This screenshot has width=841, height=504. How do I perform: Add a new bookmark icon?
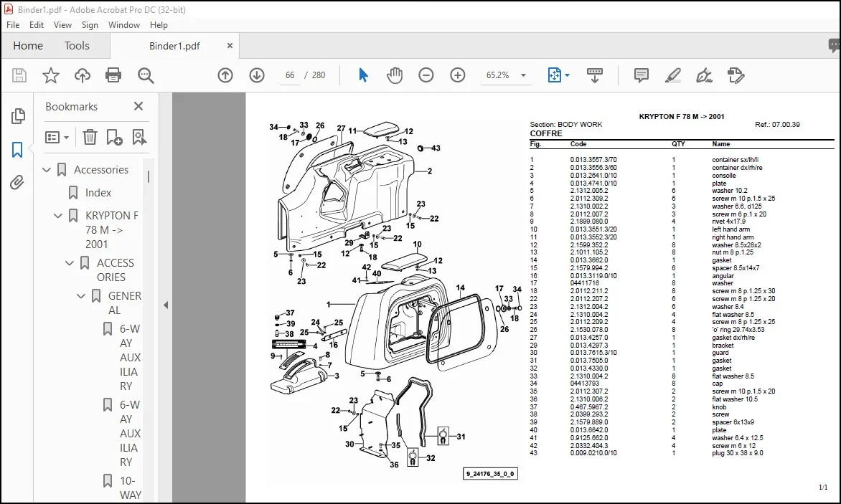pyautogui.click(x=114, y=138)
